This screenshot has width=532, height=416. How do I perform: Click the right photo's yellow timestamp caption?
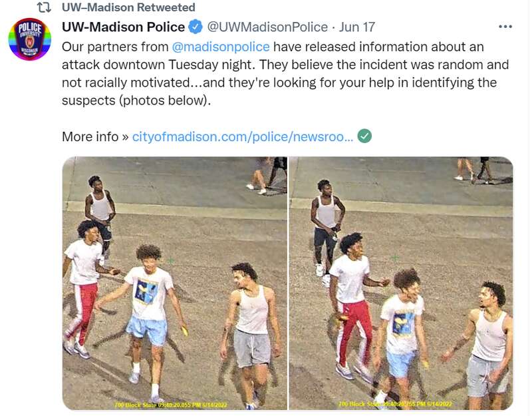tap(395, 404)
